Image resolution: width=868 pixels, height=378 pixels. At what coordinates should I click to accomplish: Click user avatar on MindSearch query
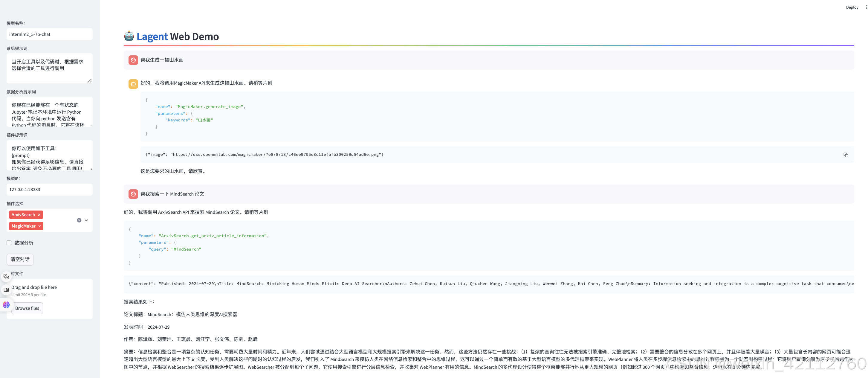pos(133,194)
